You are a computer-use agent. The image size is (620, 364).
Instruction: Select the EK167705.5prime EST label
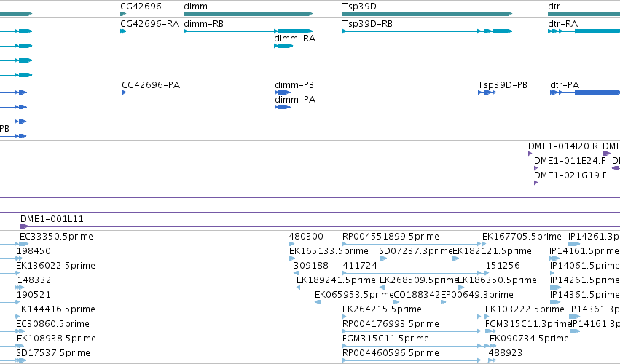(522, 237)
